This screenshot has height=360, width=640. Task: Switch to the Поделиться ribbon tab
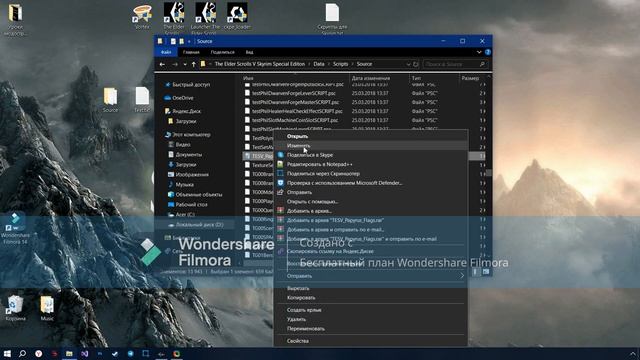tap(222, 52)
